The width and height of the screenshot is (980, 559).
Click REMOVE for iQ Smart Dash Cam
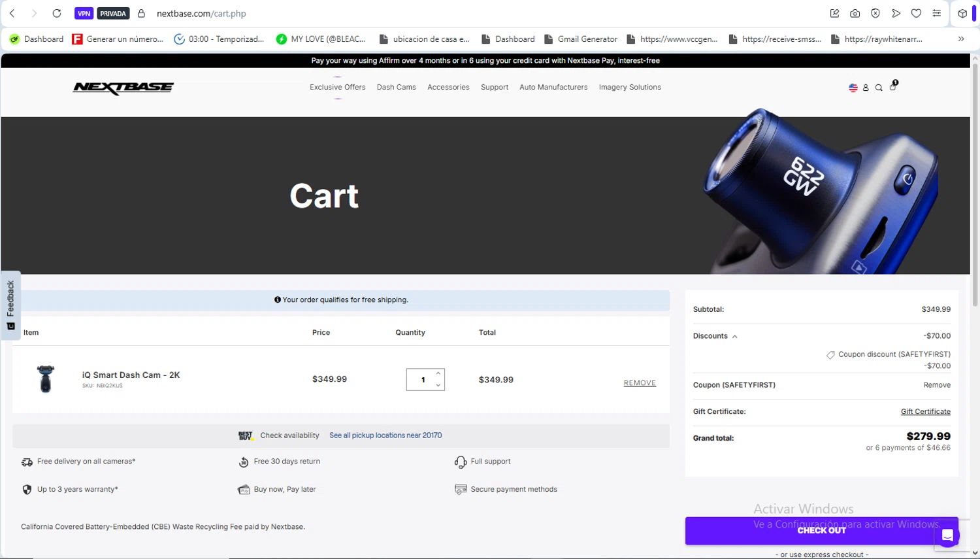pos(640,383)
